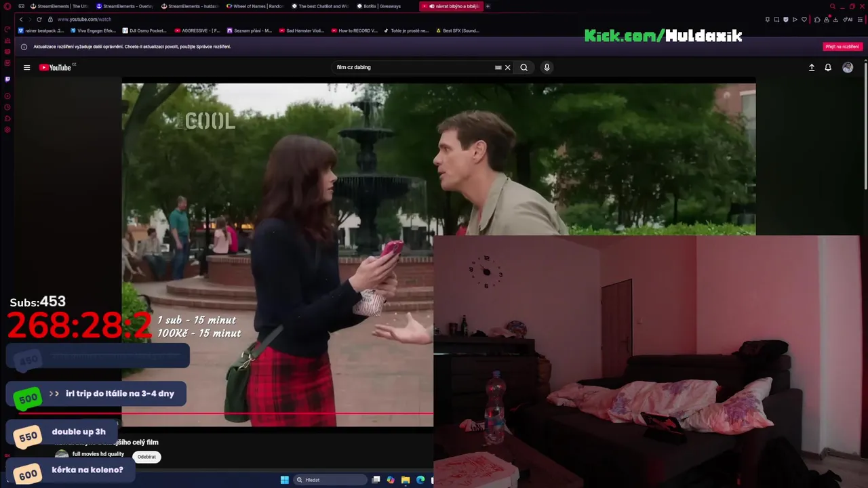This screenshot has height=488, width=868.
Task: Open the Viva Engage bookmark
Action: coord(94,30)
